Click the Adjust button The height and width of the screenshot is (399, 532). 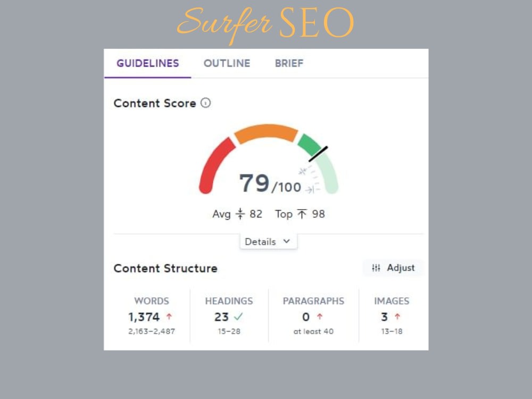click(393, 268)
